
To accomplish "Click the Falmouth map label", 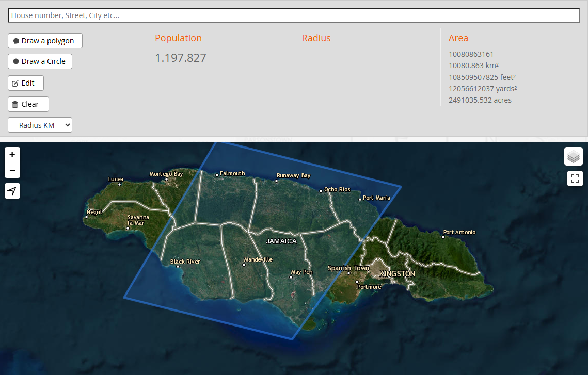I will click(x=232, y=173).
